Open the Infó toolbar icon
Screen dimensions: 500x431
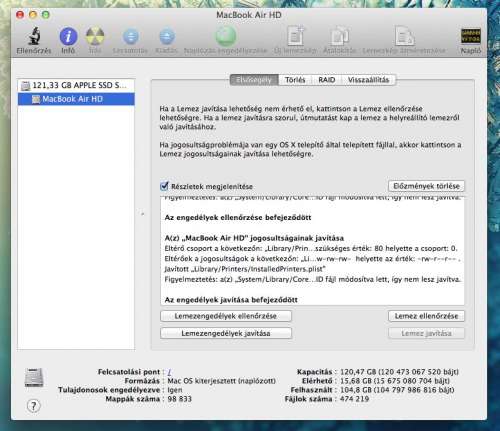[x=68, y=36]
